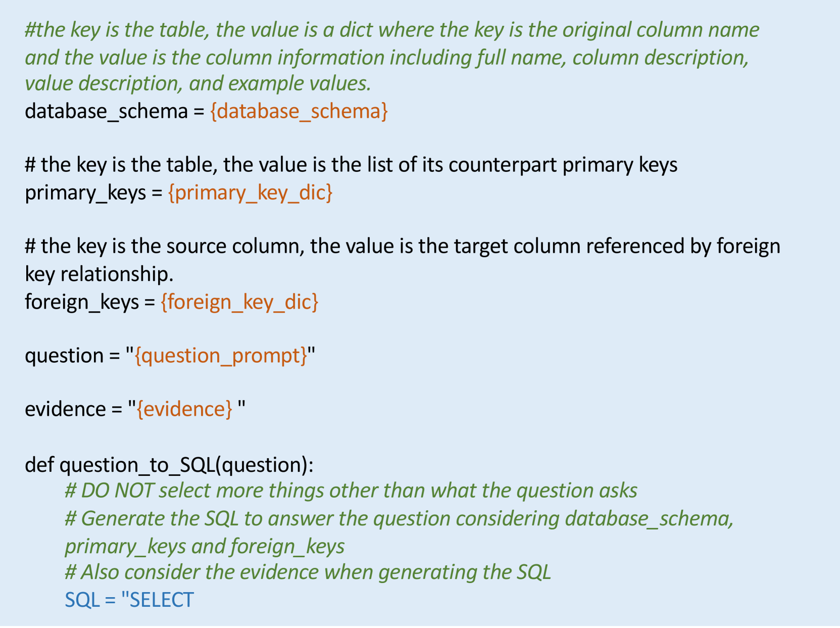This screenshot has height=628, width=840.
Task: Click the 'def question_to_SQL(question):' line
Action: (169, 465)
